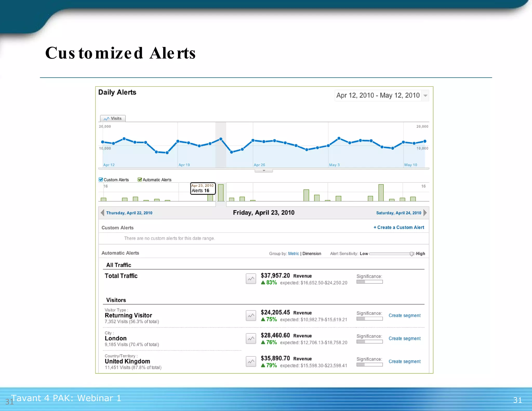Open graph icon for Returning Visitor row
Screen dimensions: 532x411
[x=251, y=316]
